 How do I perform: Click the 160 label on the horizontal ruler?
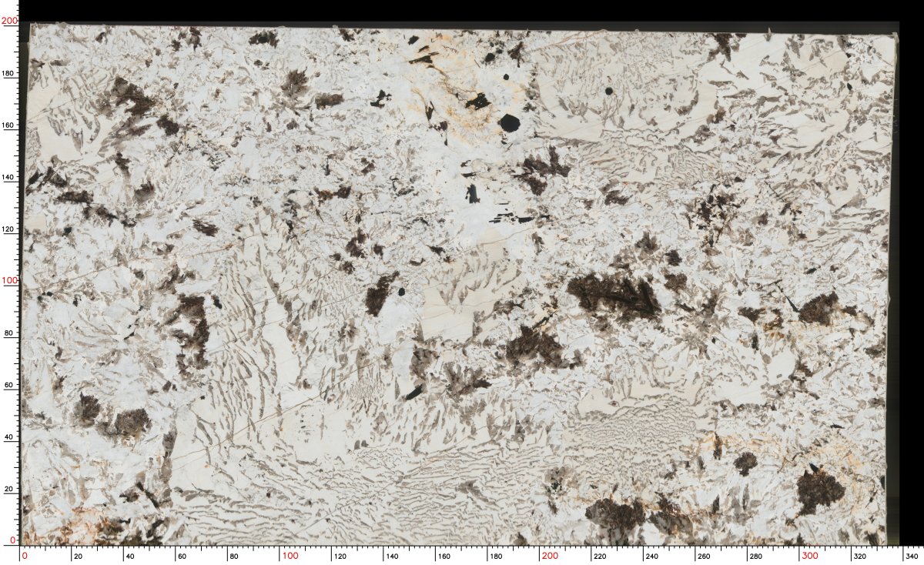point(444,556)
